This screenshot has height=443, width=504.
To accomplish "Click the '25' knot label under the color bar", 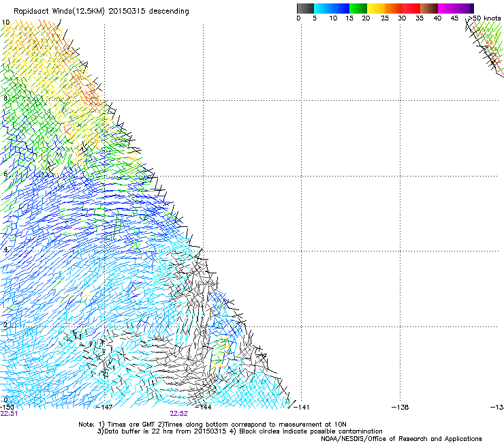I will pos(385,18).
